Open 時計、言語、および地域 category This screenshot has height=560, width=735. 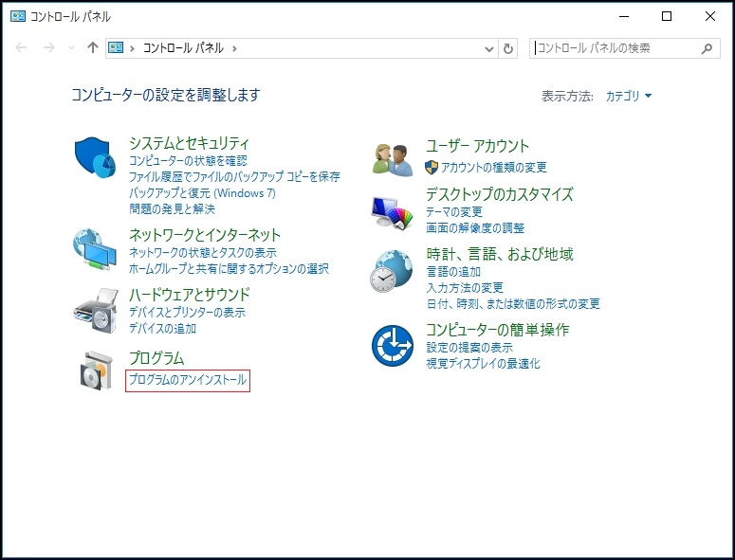(500, 254)
